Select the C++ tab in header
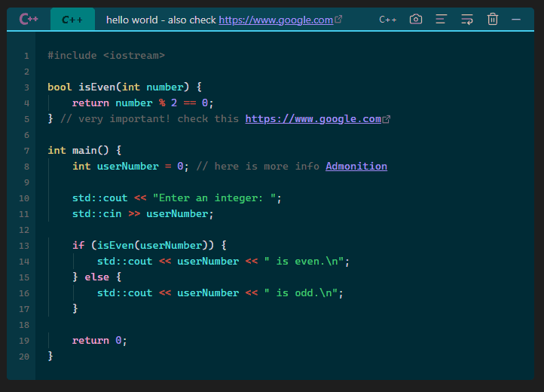 tap(72, 20)
